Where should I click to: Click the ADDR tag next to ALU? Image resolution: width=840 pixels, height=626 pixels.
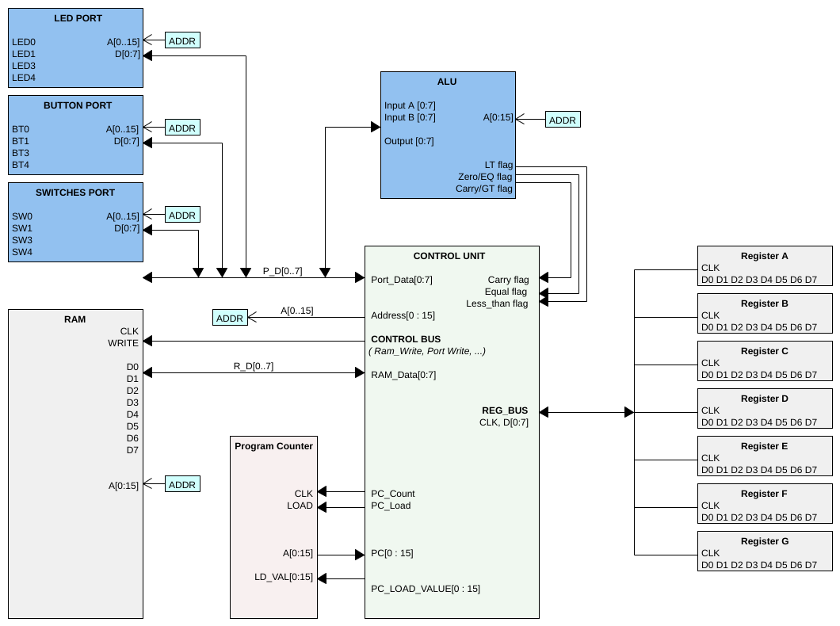pos(563,120)
